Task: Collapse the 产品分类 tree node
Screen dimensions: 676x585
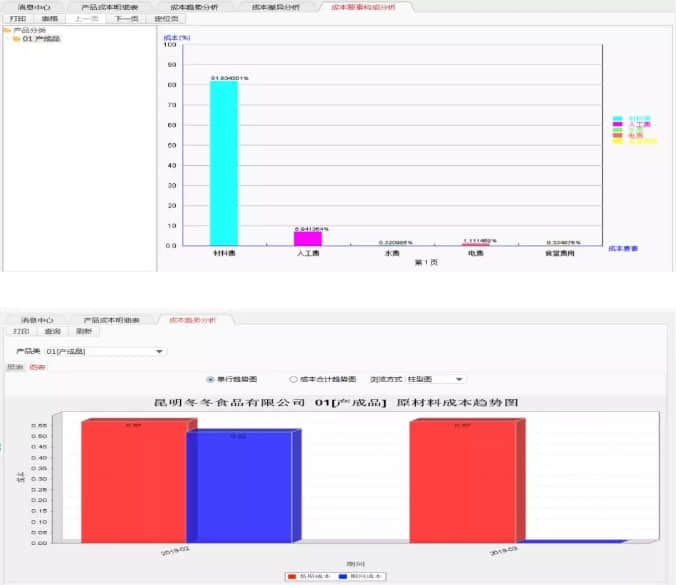Action: point(6,30)
